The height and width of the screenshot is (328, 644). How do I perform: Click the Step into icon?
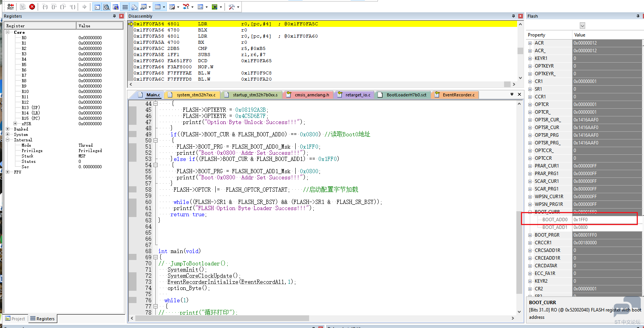pyautogui.click(x=45, y=7)
